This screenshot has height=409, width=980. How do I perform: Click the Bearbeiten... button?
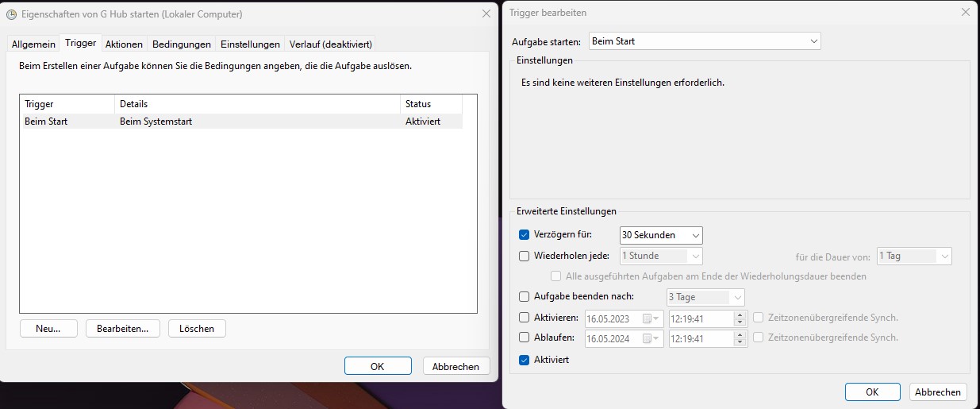123,329
